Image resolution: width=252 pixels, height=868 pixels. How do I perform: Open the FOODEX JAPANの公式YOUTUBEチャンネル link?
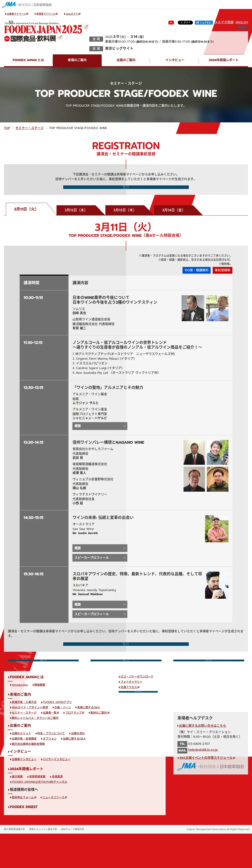(39, 782)
